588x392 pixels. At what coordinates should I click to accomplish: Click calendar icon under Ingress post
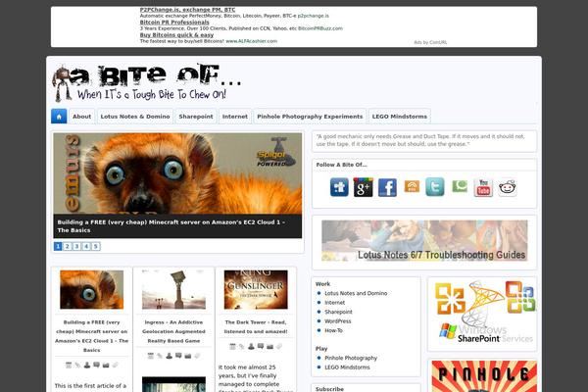151,356
